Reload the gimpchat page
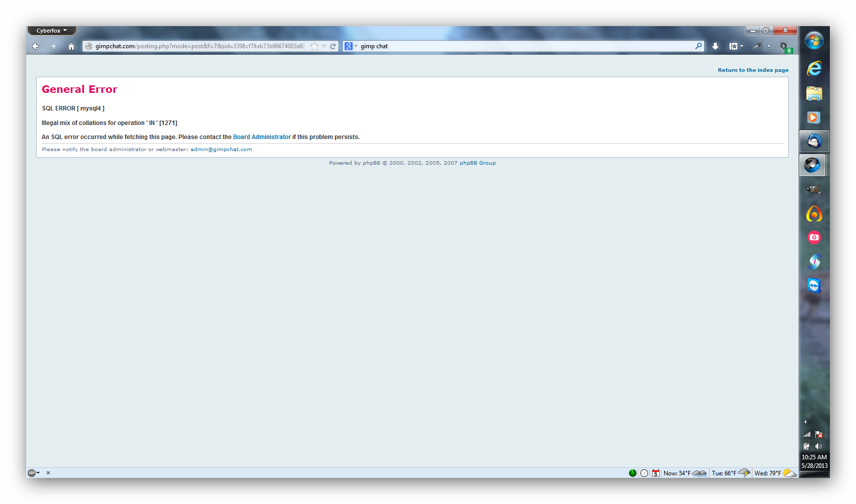 (333, 46)
